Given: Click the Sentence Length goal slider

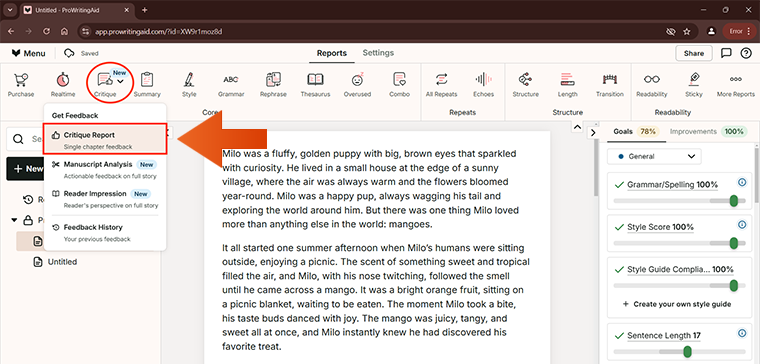Looking at the screenshot, I should 680,352.
